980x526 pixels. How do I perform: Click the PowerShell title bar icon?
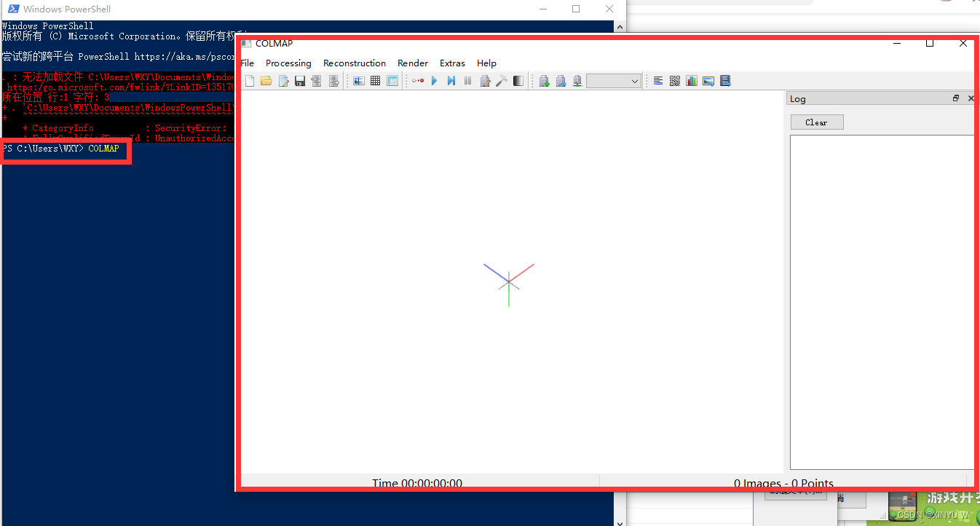point(13,9)
